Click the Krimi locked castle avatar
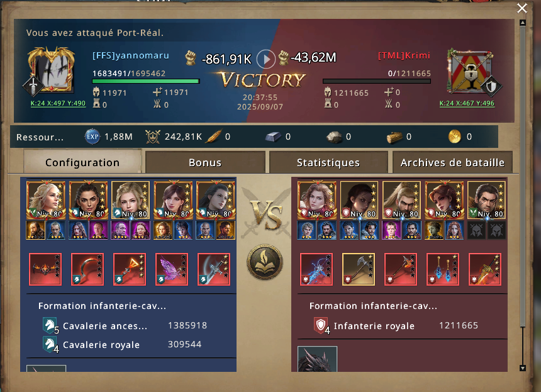The width and height of the screenshot is (541, 392). (x=471, y=72)
